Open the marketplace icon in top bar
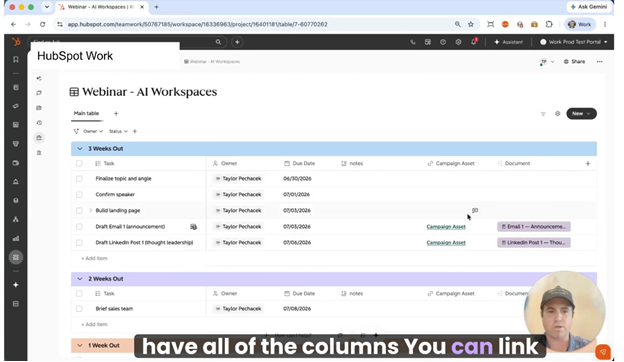The width and height of the screenshot is (624, 362). coord(428,42)
